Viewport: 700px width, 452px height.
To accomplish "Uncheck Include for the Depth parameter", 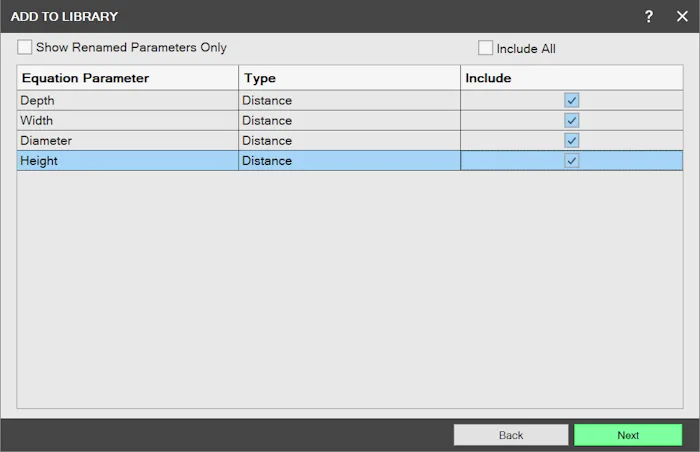I will (571, 100).
